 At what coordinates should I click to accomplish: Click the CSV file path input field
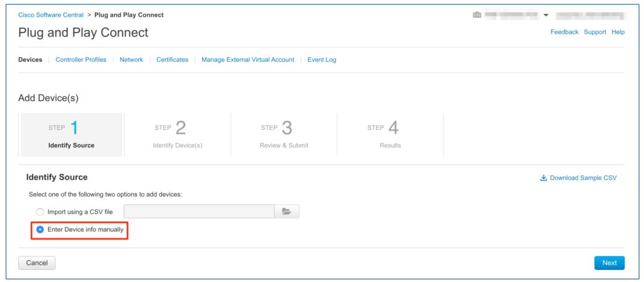[199, 212]
